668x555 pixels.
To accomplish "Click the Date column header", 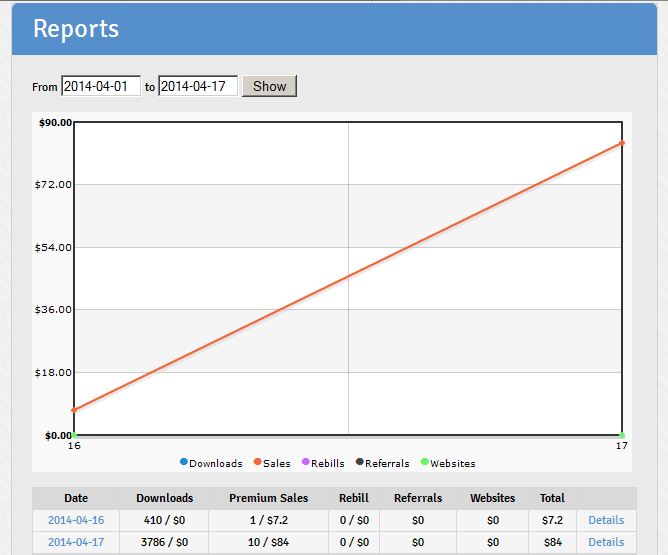I will coord(76,498).
